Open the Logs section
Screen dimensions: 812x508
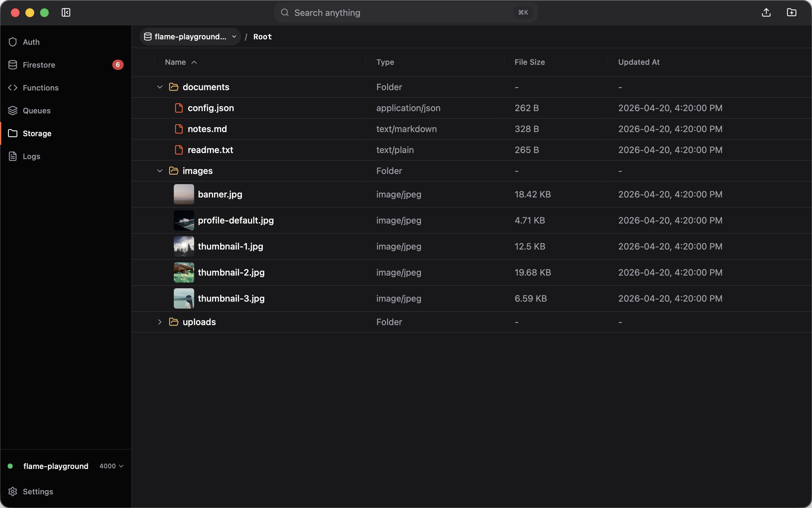(x=66, y=156)
